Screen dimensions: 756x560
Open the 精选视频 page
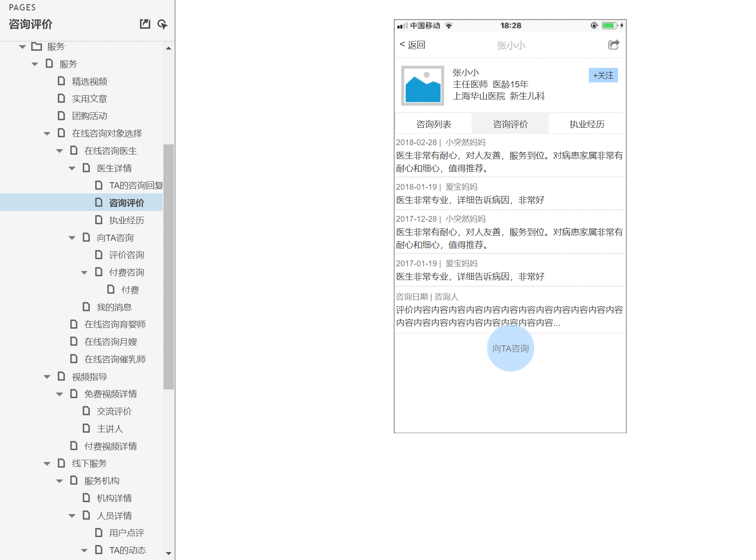[89, 81]
